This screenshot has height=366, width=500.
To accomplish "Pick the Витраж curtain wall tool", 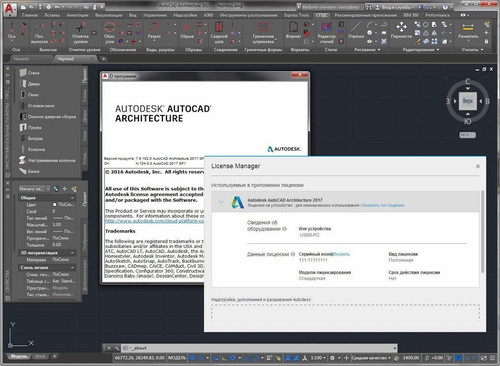I will (31, 138).
